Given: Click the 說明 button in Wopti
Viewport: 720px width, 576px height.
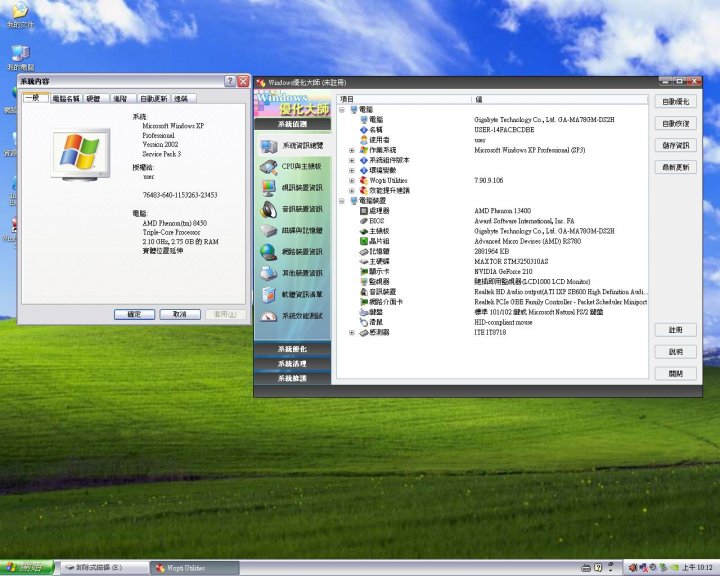Looking at the screenshot, I should (676, 352).
